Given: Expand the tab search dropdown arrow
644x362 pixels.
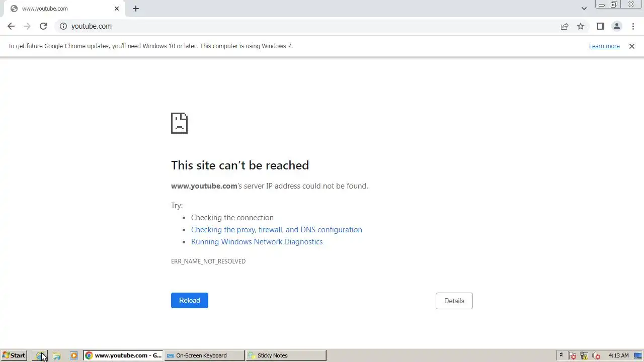Looking at the screenshot, I should point(584,9).
